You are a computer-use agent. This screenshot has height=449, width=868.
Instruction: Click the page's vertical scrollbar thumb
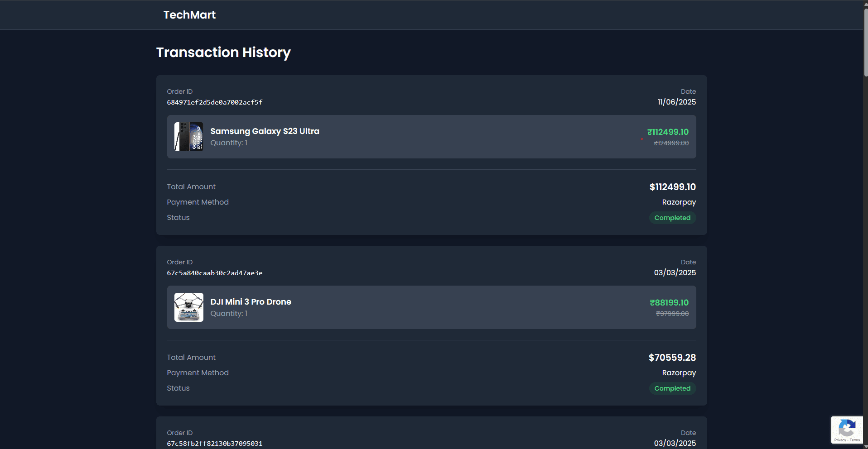(x=866, y=43)
